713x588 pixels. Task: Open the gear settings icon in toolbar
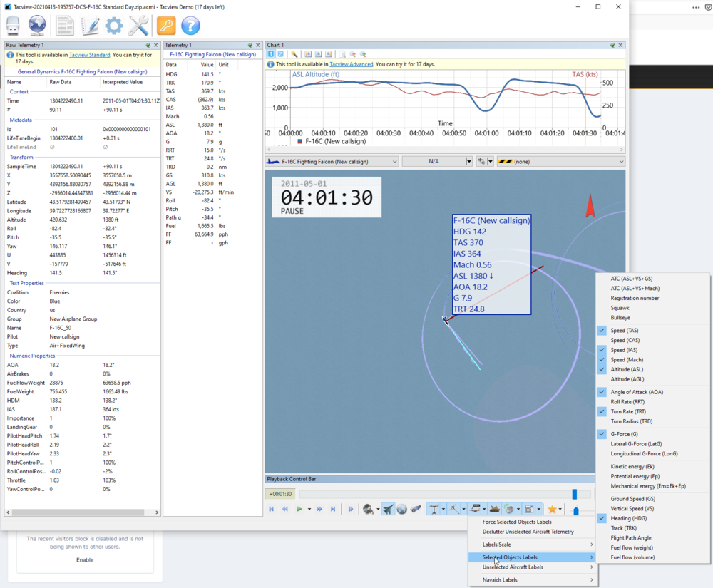pos(114,26)
